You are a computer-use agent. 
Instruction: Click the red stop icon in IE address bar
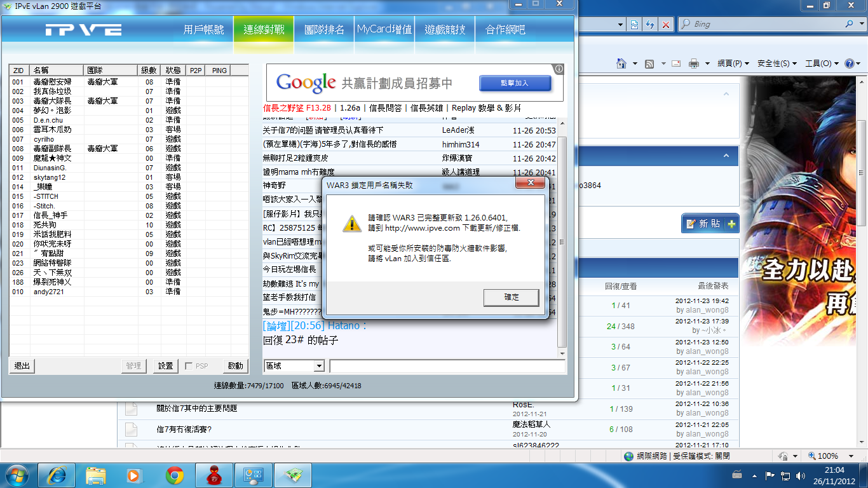click(665, 24)
